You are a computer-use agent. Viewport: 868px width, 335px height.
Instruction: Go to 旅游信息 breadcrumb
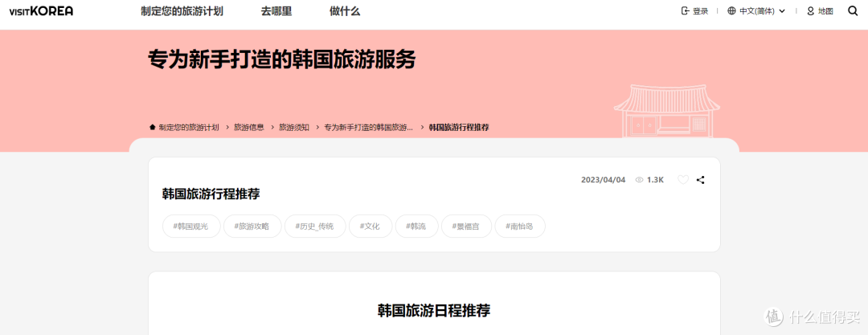(x=249, y=127)
